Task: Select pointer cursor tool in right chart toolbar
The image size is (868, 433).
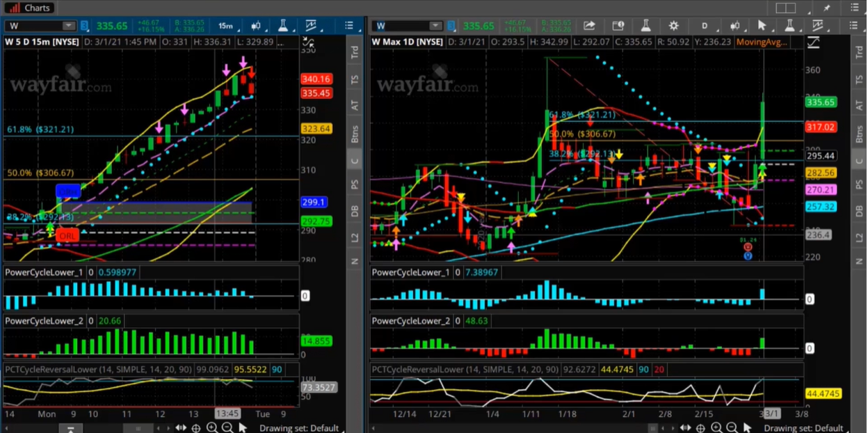Action: [762, 26]
